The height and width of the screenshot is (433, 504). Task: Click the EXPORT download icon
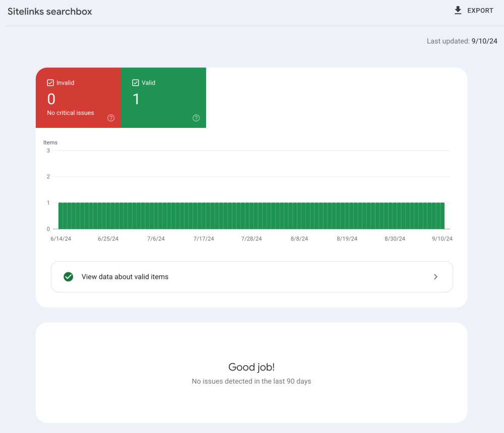coord(458,10)
